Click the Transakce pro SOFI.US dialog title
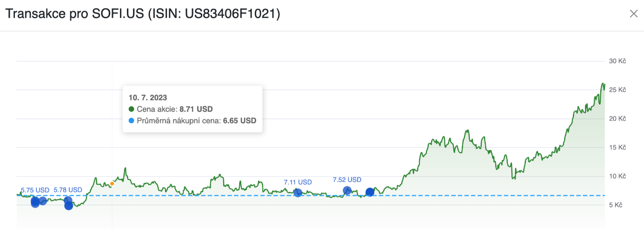Viewport: 644px width, 229px height. pyautogui.click(x=142, y=14)
